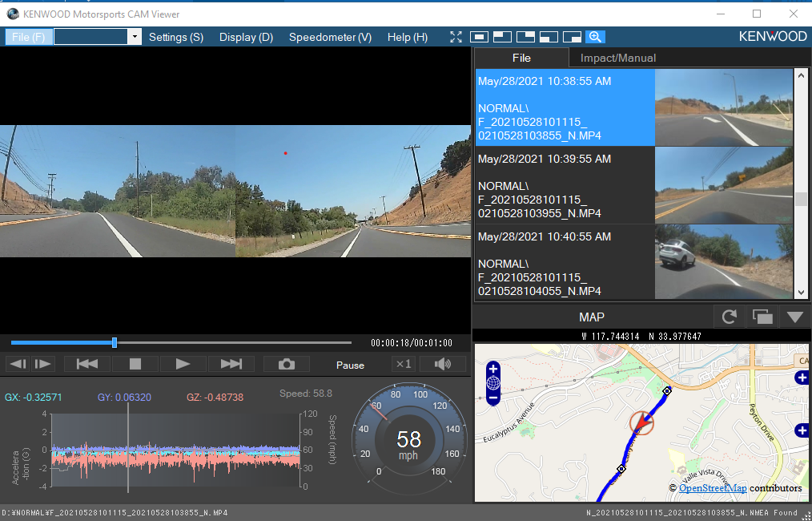Zoom in on the map with plus
812x521 pixels.
coord(493,369)
